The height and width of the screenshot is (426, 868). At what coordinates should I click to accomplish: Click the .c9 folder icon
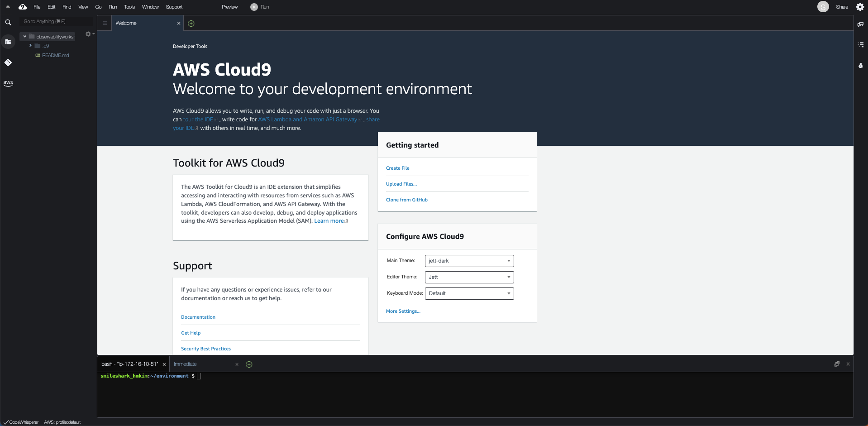[x=38, y=46]
